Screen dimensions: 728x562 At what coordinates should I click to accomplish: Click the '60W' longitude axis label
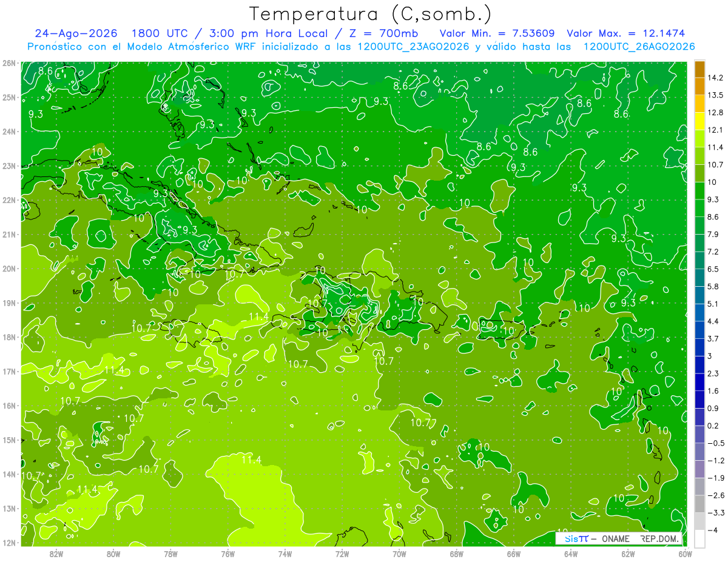[x=685, y=554]
